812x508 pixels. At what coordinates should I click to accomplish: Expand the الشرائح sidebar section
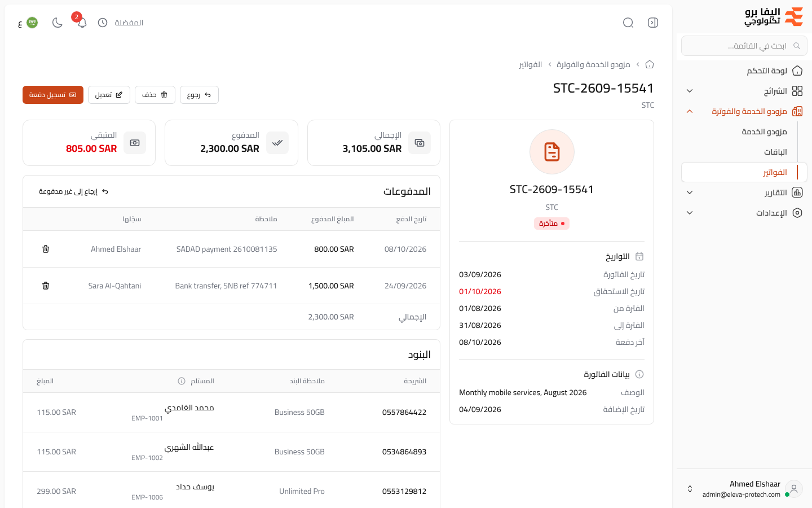click(744, 91)
